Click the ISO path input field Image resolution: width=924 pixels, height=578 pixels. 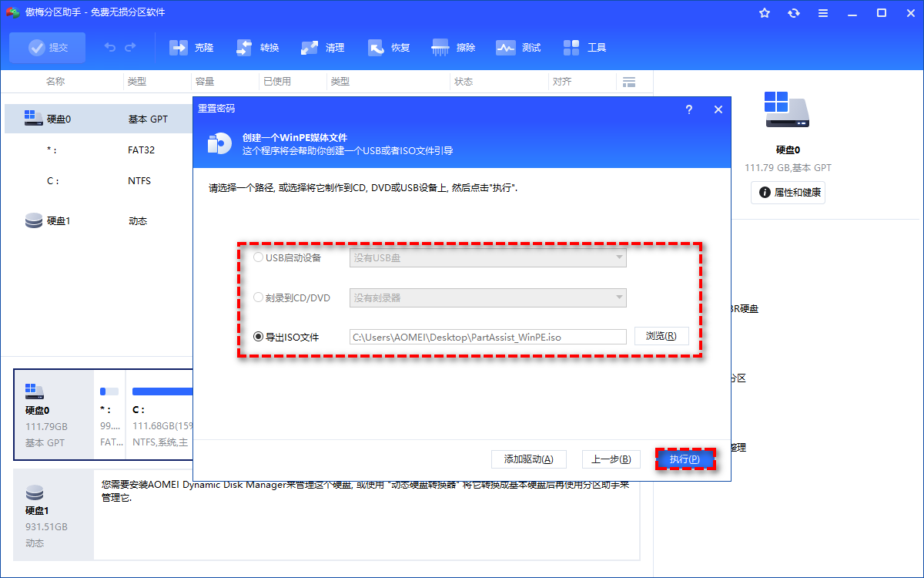[488, 336]
